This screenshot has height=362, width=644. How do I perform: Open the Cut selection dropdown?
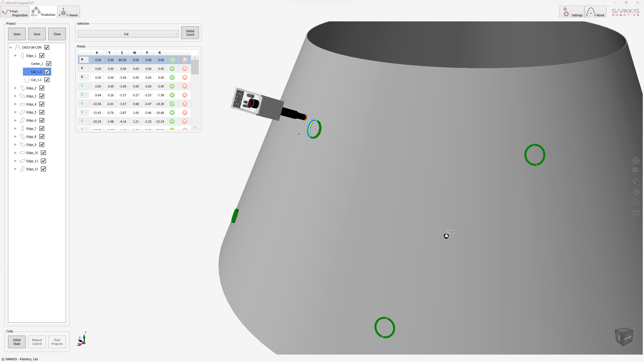tap(128, 34)
